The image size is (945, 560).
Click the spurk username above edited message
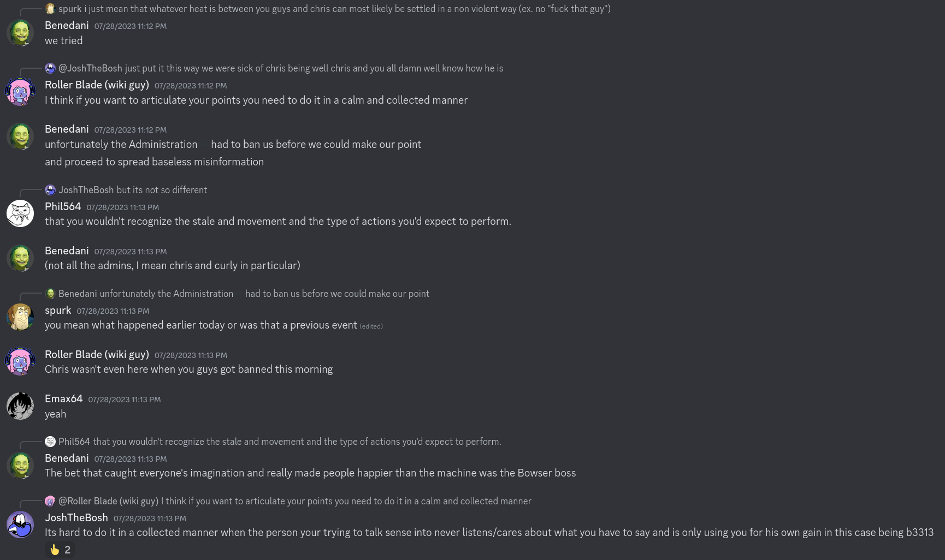coord(58,311)
